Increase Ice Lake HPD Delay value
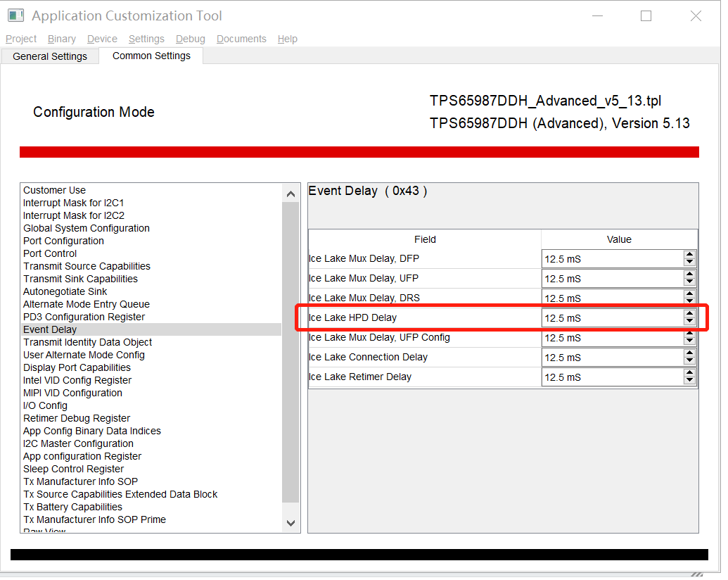 click(689, 314)
